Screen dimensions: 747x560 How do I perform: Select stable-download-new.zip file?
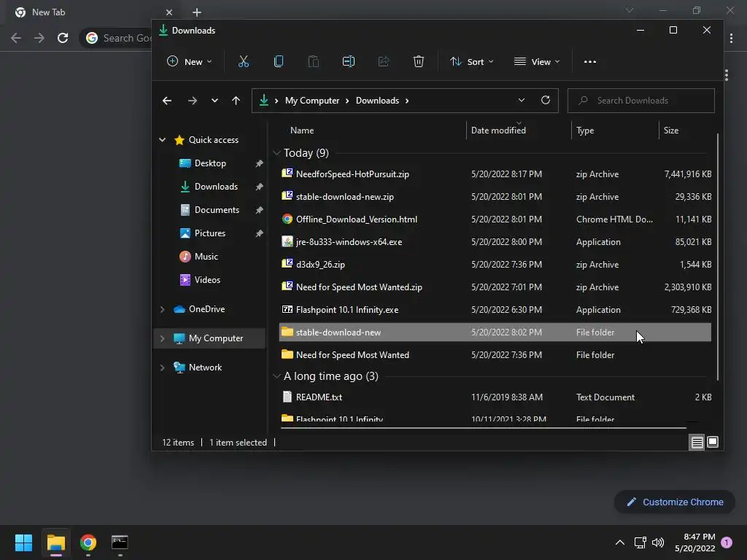pos(495,197)
